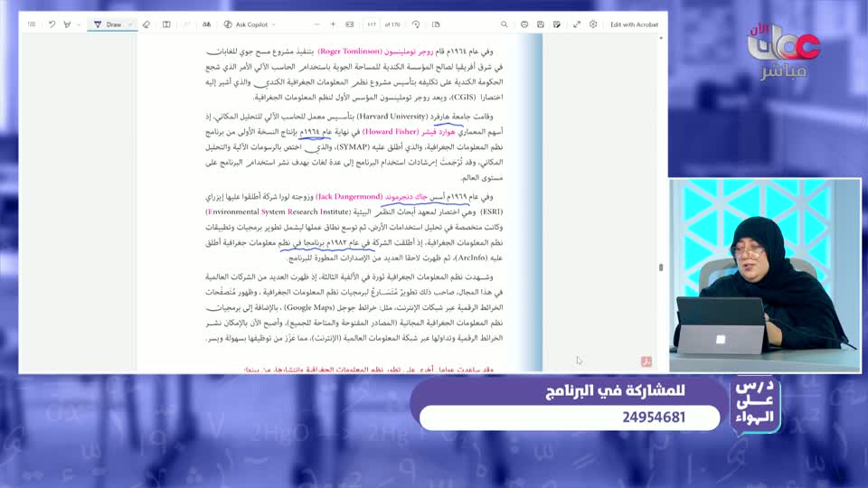Click the pink Howard Fisher name

click(x=390, y=132)
